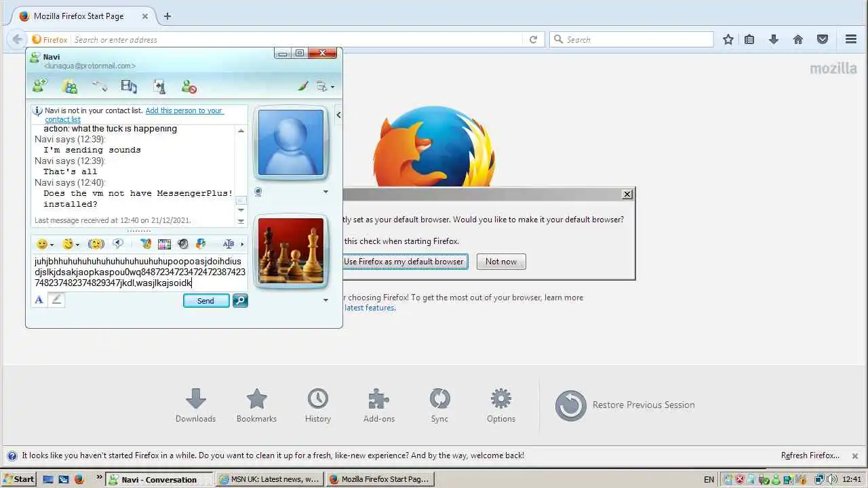Open the video and music sharing icon
The width and height of the screenshot is (868, 488).
click(129, 86)
